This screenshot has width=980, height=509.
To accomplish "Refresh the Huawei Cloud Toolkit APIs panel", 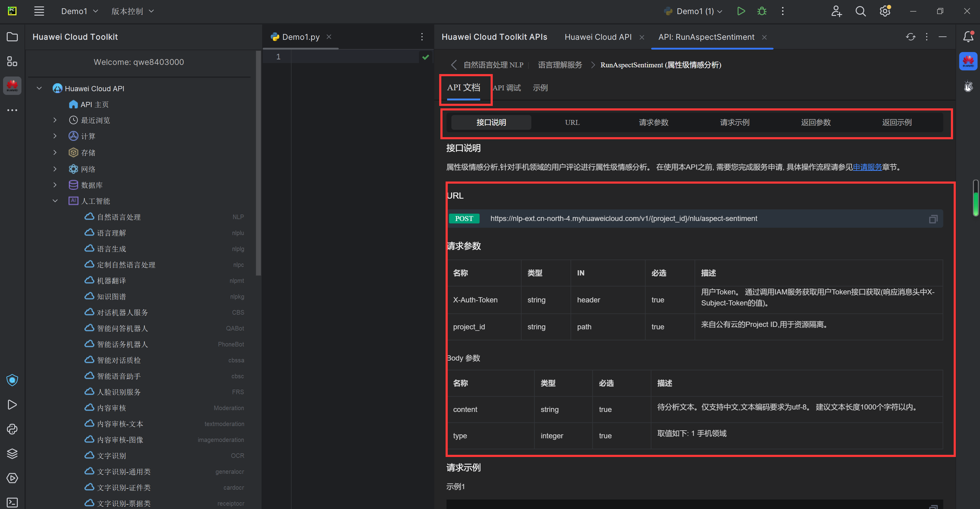I will 911,37.
